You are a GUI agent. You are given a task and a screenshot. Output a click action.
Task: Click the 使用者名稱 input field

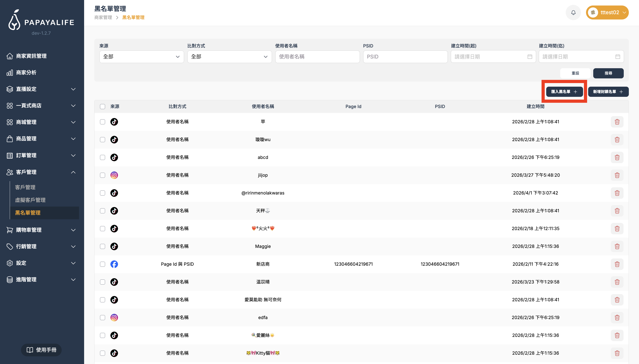(x=317, y=57)
